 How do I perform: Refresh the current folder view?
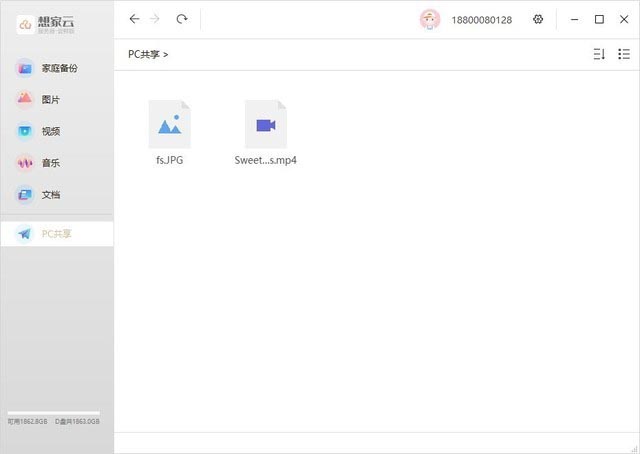pyautogui.click(x=181, y=19)
